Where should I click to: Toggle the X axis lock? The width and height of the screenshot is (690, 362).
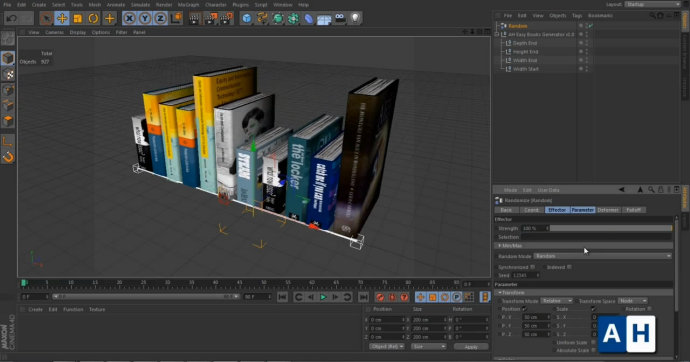129,18
